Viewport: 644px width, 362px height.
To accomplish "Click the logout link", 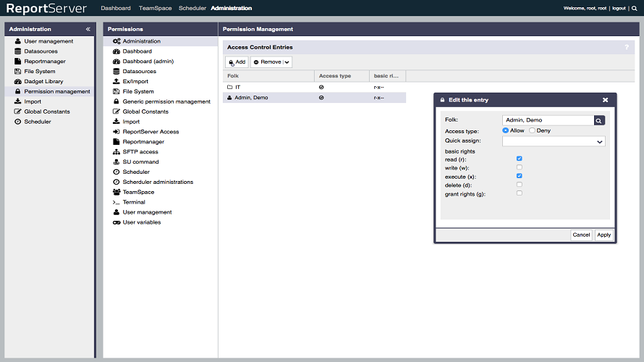I will 618,8.
